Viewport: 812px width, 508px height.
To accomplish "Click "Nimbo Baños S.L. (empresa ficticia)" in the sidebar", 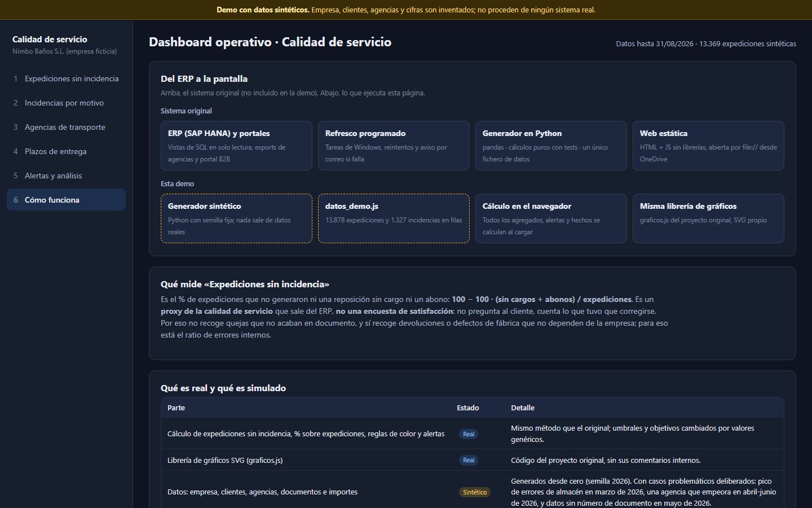I will 65,51.
